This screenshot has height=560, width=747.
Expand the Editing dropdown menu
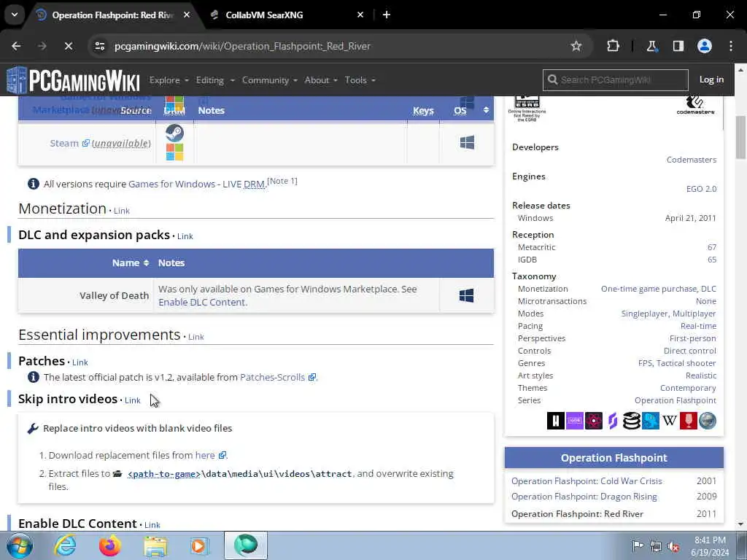[215, 80]
